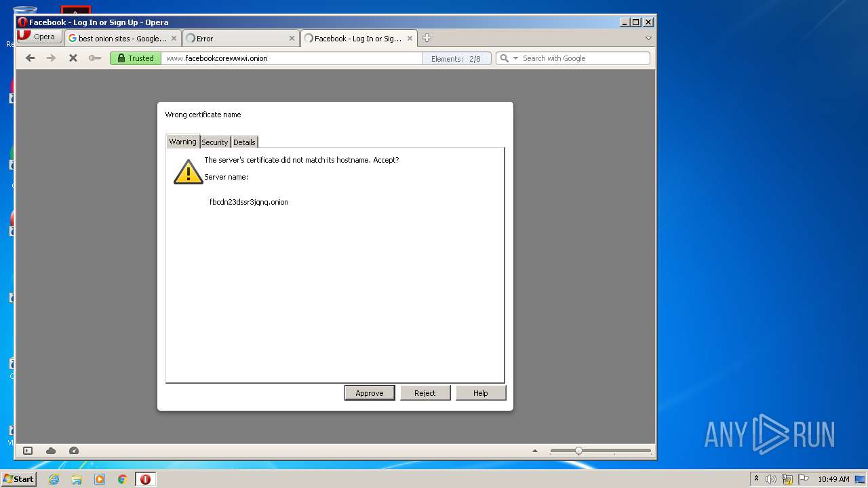Close the Facebook - Log In tab
868x488 pixels.
410,39
